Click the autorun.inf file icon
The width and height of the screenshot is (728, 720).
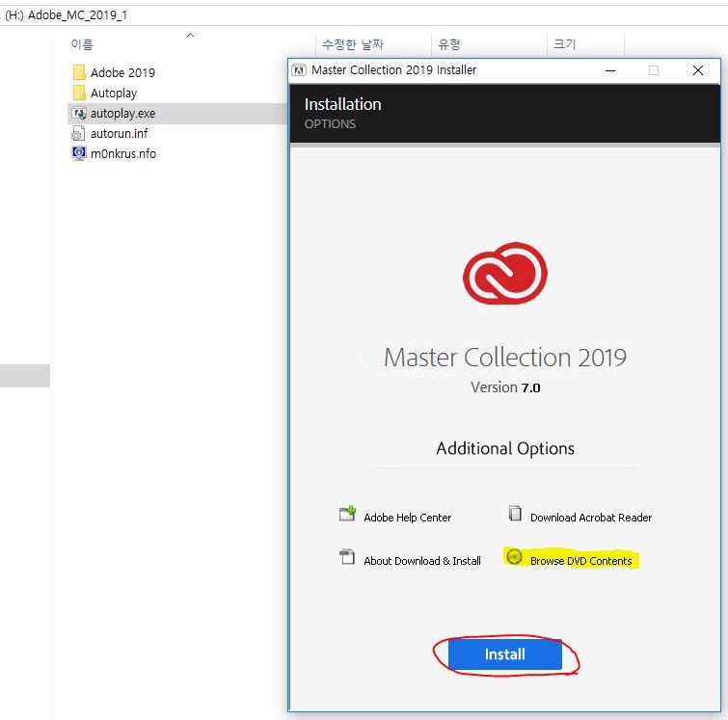point(78,133)
